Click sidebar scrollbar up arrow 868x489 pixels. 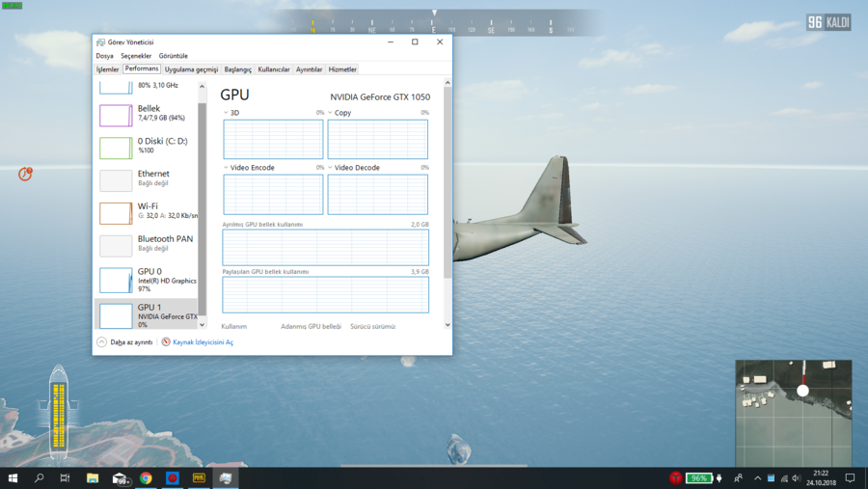tap(203, 87)
